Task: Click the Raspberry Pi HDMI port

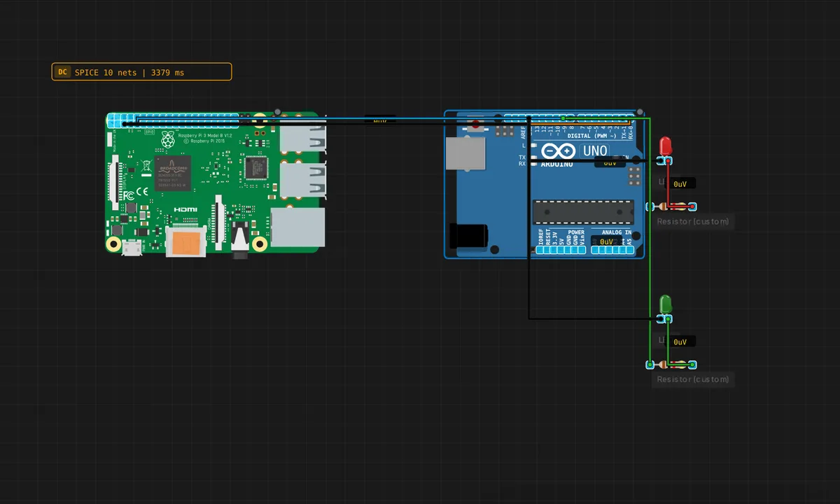Action: click(x=186, y=243)
